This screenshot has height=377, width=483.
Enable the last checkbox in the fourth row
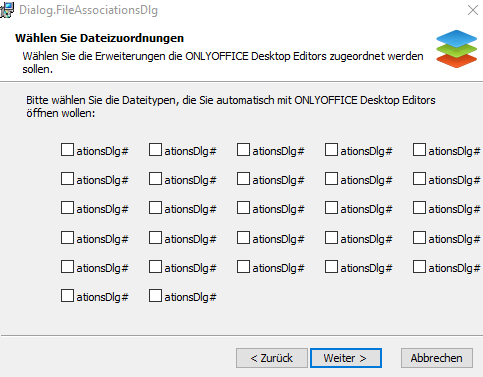tap(419, 238)
